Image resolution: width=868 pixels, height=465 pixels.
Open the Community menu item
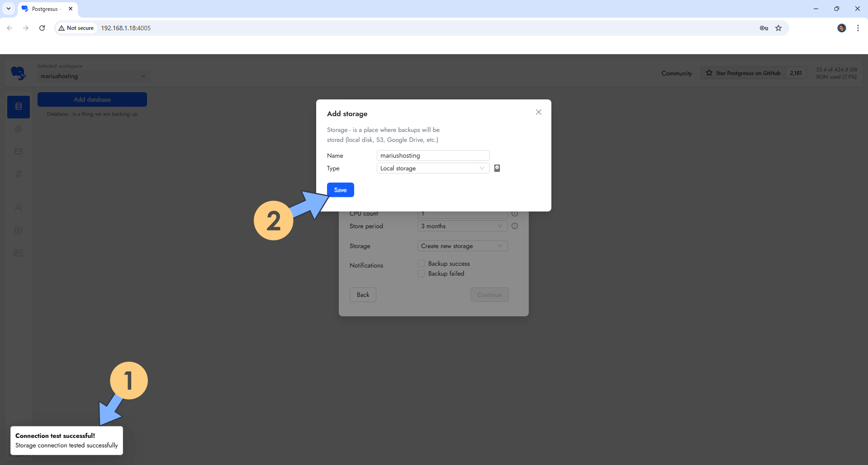click(x=676, y=73)
